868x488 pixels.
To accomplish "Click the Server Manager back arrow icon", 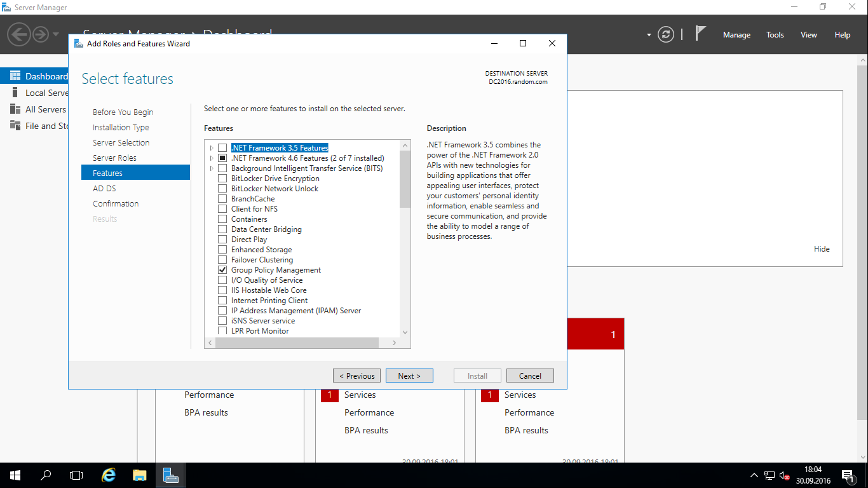I will [x=20, y=34].
